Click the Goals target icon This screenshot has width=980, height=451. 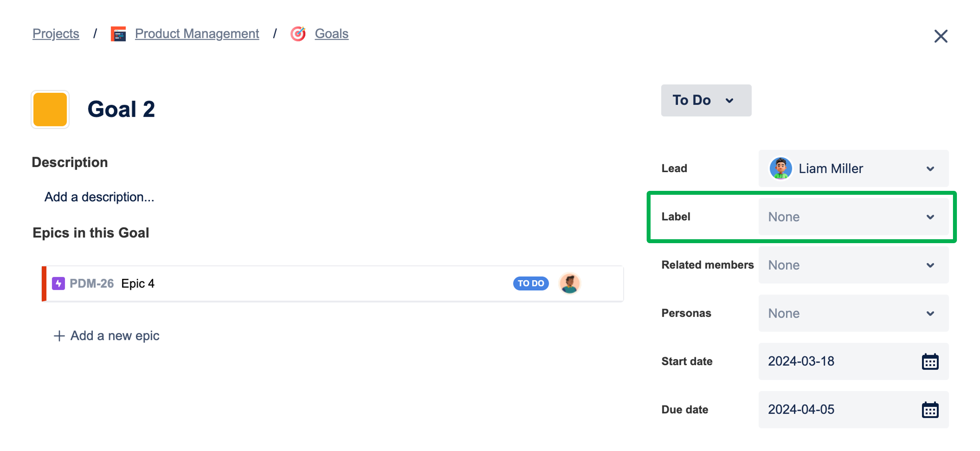coord(298,34)
